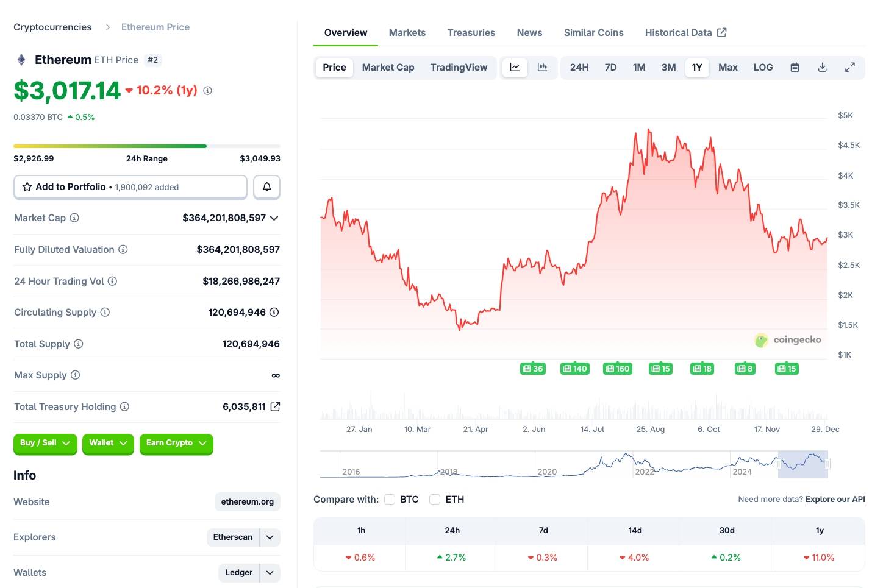
Task: Add Ethereum to Portfolio
Action: 130,187
